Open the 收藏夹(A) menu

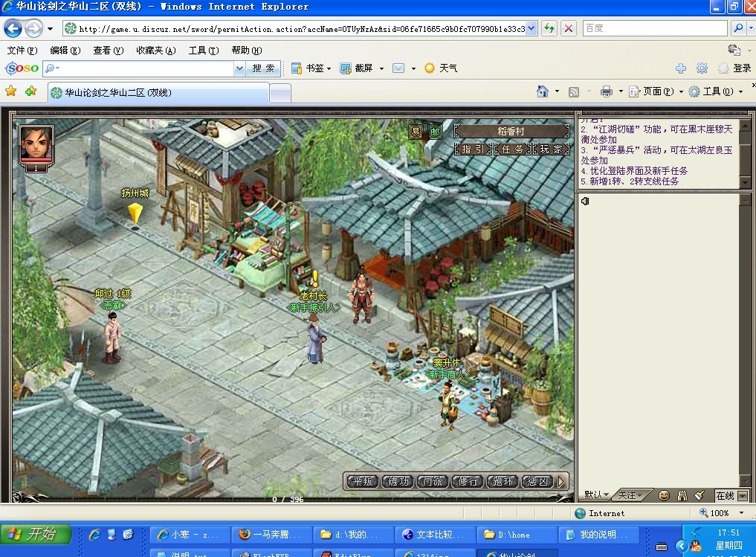point(155,50)
